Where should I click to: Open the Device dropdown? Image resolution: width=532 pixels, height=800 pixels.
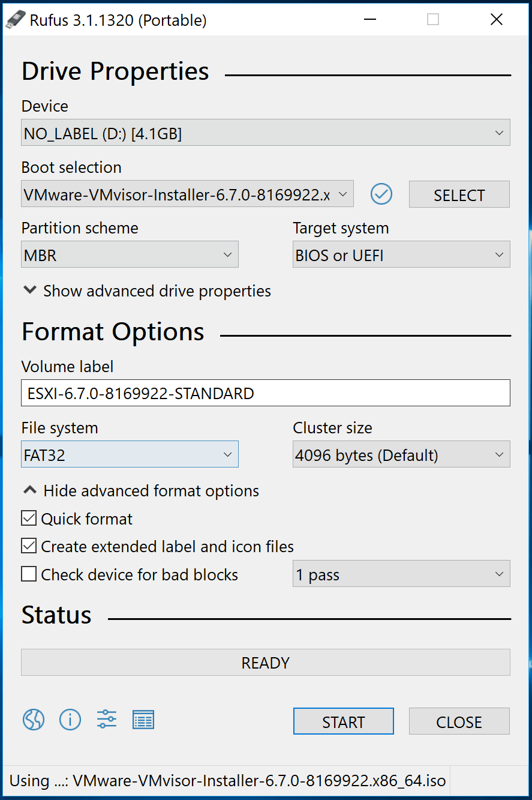(266, 133)
